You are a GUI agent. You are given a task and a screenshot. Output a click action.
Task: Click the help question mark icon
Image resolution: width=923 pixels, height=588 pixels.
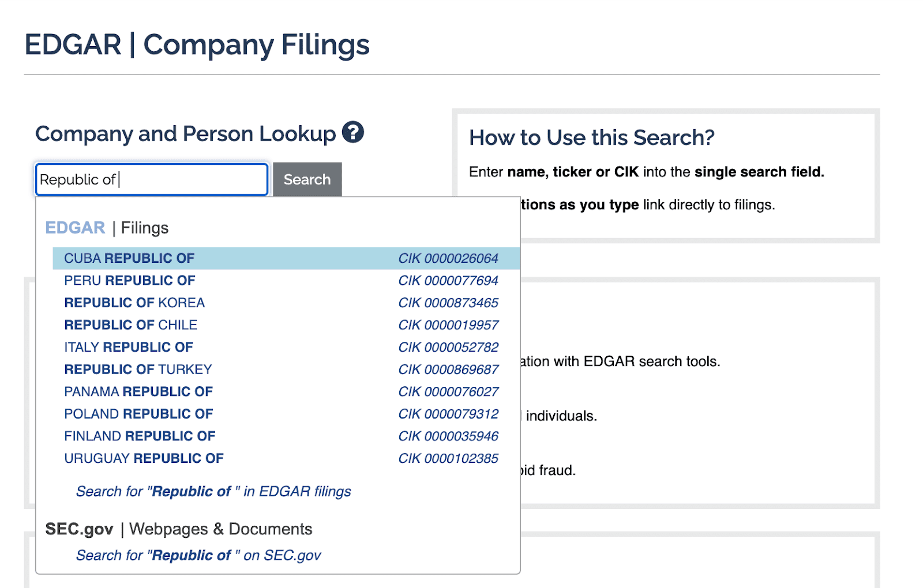352,132
